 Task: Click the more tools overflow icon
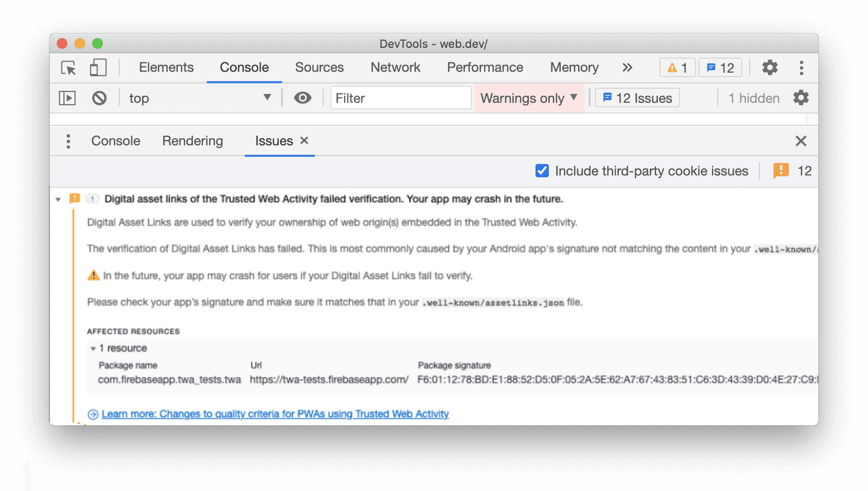(x=628, y=67)
